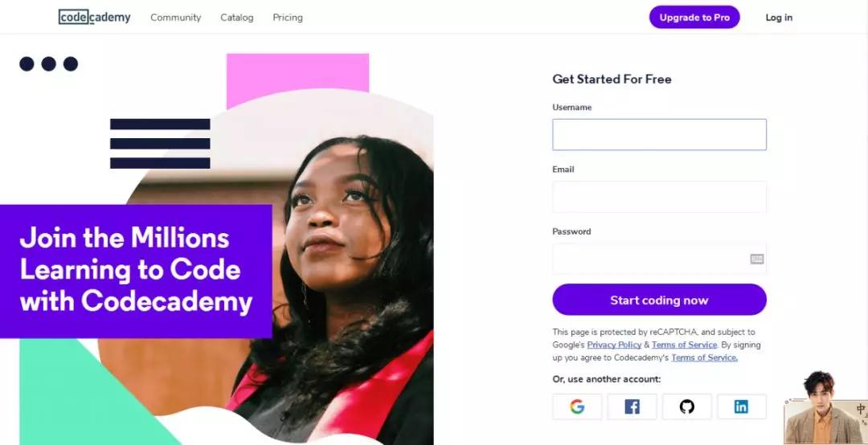Focus the Username input field
Viewport: 868px width, 445px height.
tap(659, 134)
